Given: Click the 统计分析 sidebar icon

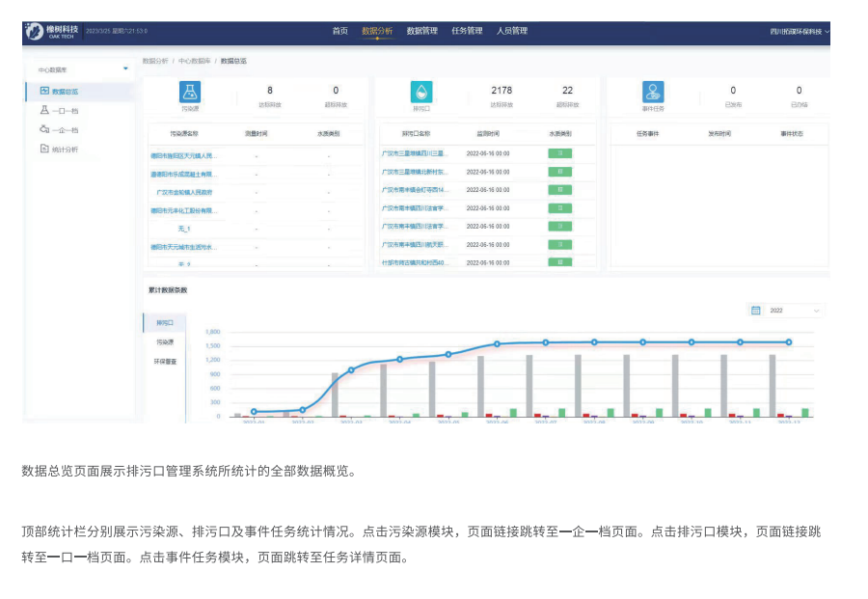Looking at the screenshot, I should click(x=44, y=149).
